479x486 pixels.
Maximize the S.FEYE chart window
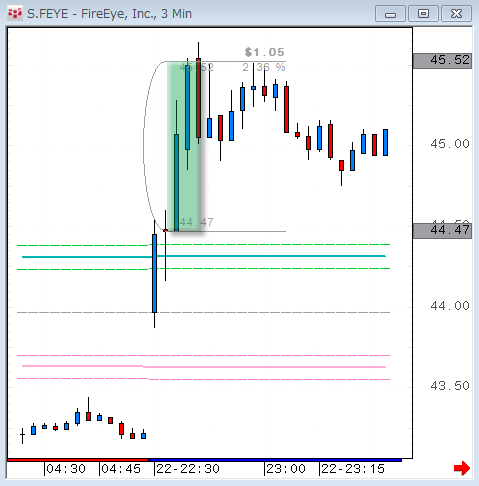423,14
